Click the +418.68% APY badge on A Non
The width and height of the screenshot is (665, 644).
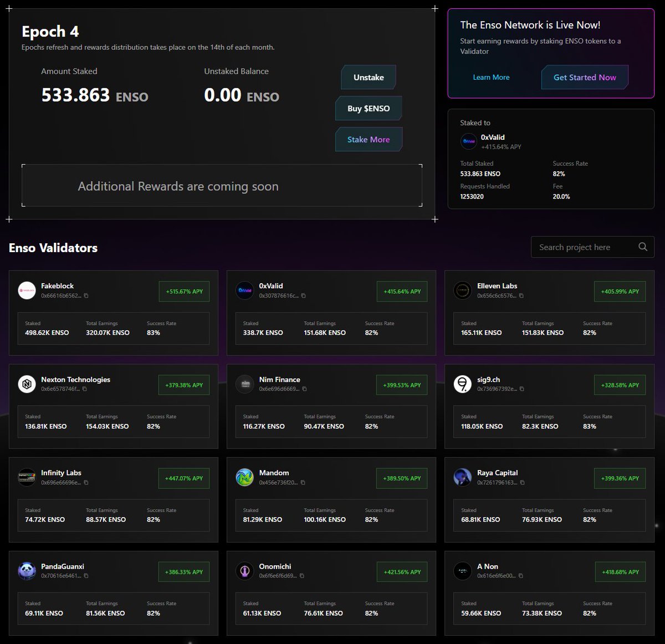pos(620,572)
